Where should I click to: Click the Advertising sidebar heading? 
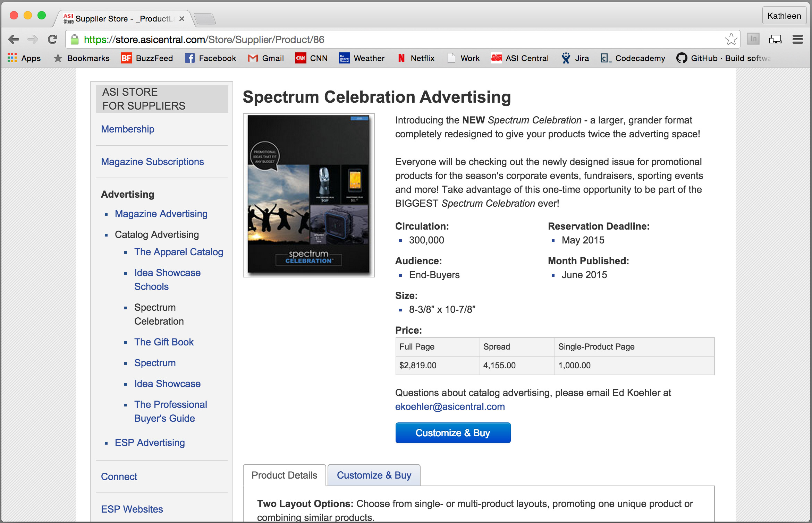point(128,194)
